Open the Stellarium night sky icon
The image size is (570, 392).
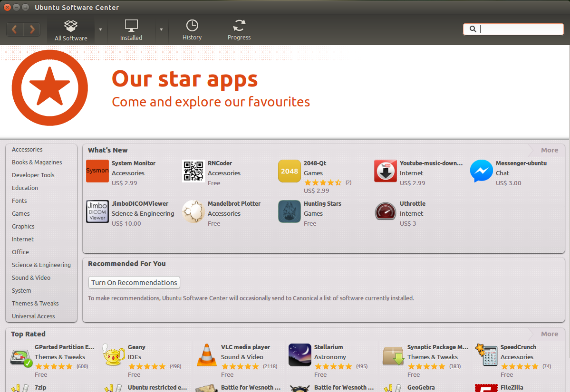point(300,354)
